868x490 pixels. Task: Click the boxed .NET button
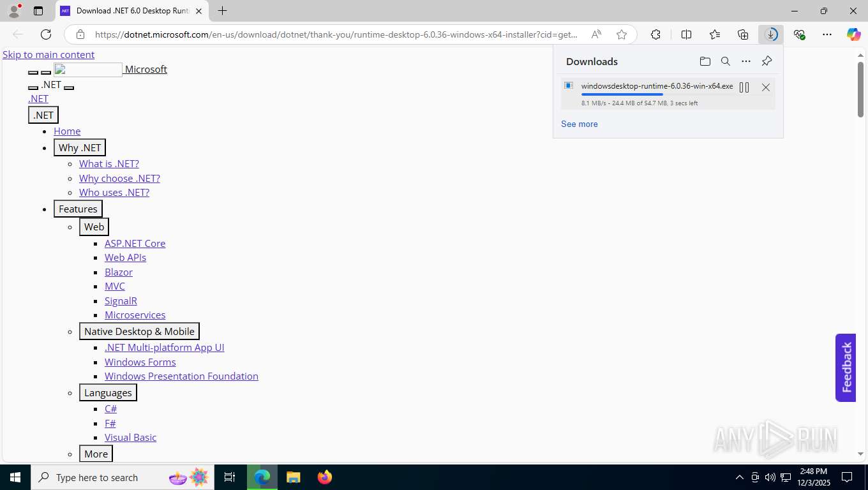point(43,115)
